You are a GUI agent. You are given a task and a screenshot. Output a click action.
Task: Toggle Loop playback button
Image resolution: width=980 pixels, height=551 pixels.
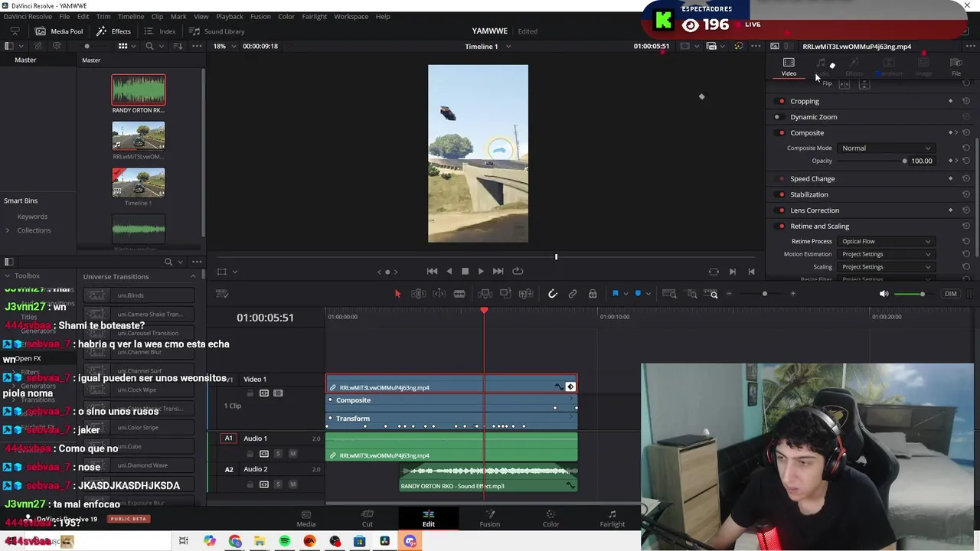tap(518, 271)
